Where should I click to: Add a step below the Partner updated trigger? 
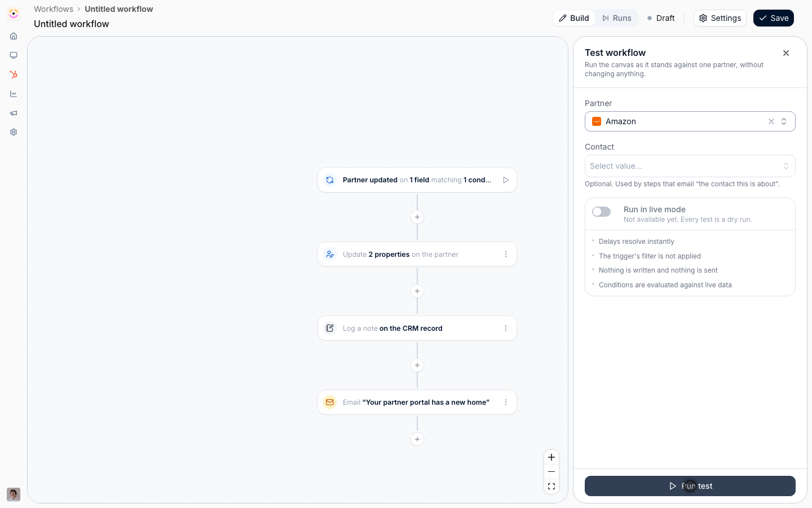[x=417, y=217]
